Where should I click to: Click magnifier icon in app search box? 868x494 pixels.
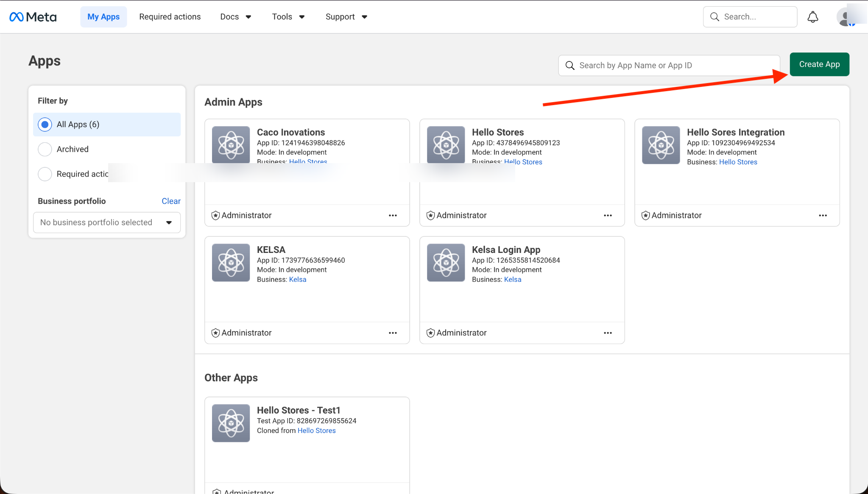click(570, 65)
